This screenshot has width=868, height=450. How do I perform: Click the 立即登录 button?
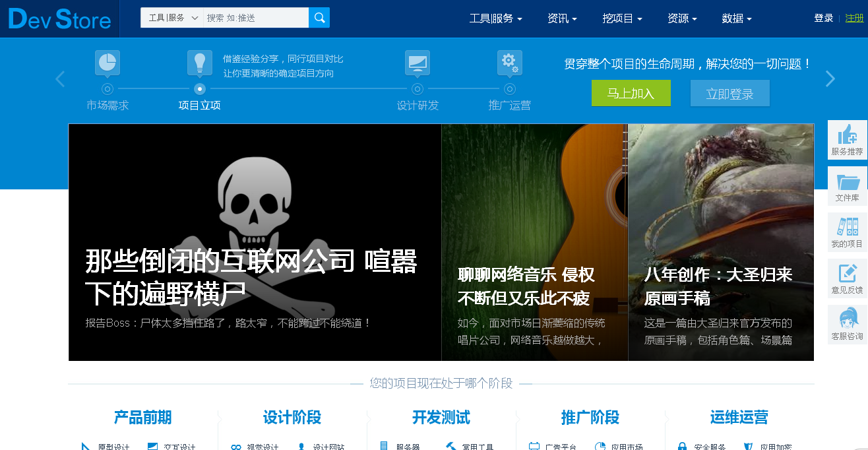pyautogui.click(x=730, y=93)
